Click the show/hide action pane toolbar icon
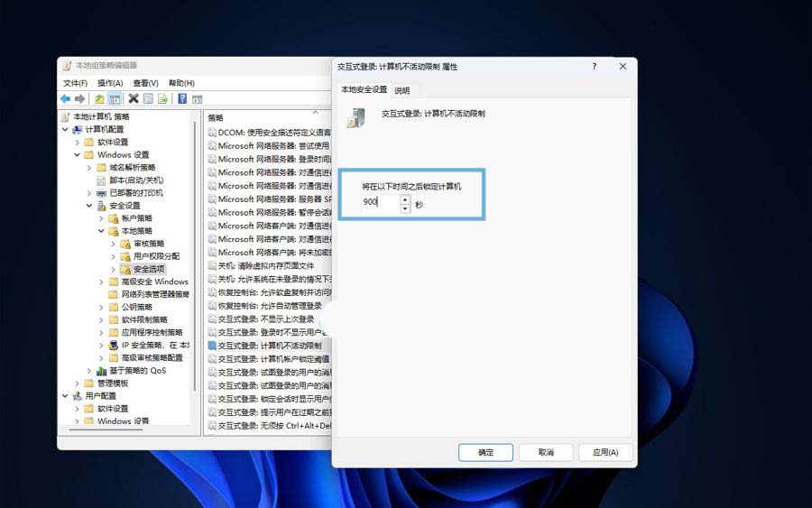812x508 pixels. [x=197, y=98]
